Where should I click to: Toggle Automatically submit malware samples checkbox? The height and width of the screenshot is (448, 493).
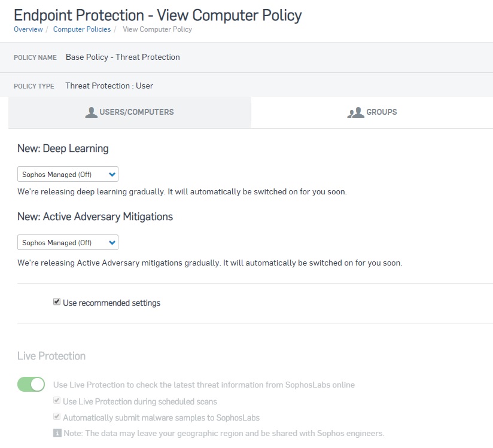click(x=57, y=417)
